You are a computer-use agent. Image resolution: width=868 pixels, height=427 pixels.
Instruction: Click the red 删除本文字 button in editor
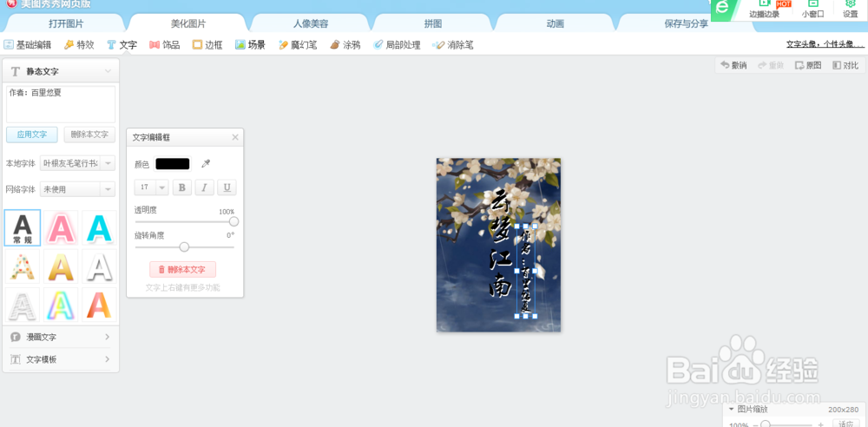tap(182, 270)
